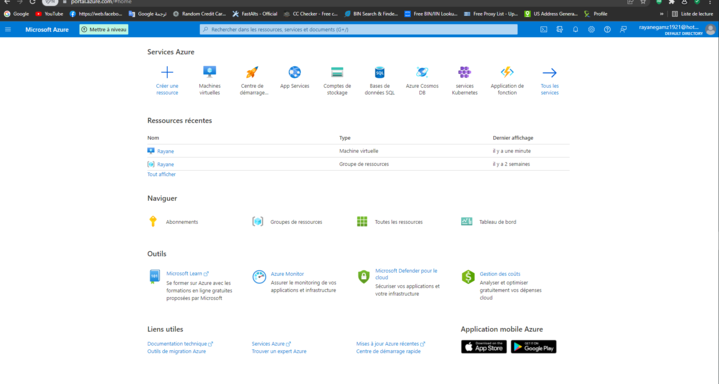Click the rayanegamz1921@hot... account name
Viewport: 719px width, 384px height.
pos(669,27)
